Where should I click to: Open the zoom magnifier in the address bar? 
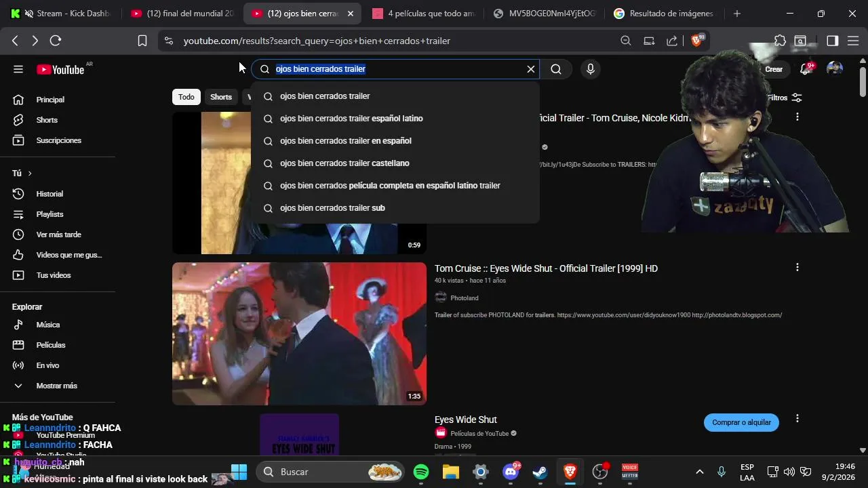tap(626, 41)
